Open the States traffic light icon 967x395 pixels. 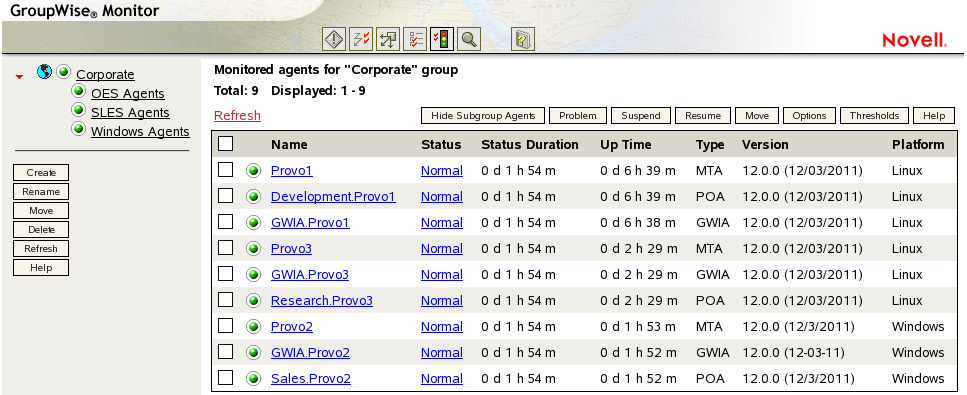(442, 40)
